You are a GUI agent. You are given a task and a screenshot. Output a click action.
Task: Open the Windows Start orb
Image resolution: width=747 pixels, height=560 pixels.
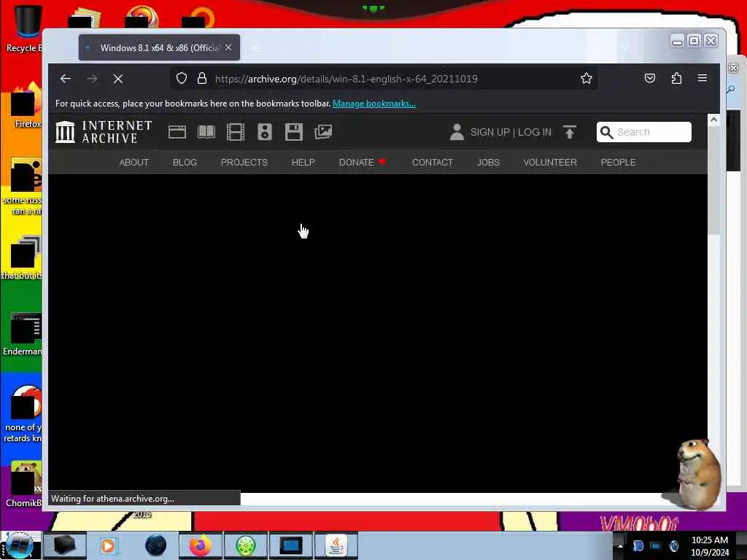(x=20, y=545)
